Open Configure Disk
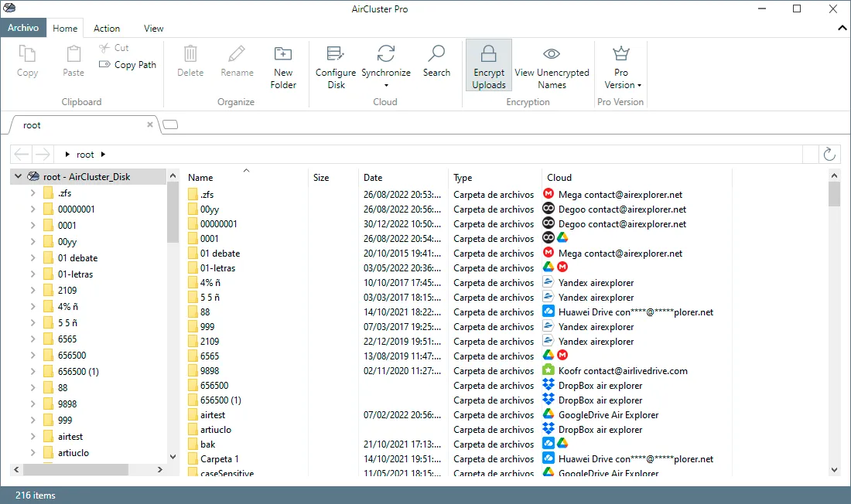This screenshot has height=504, width=851. pyautogui.click(x=336, y=66)
